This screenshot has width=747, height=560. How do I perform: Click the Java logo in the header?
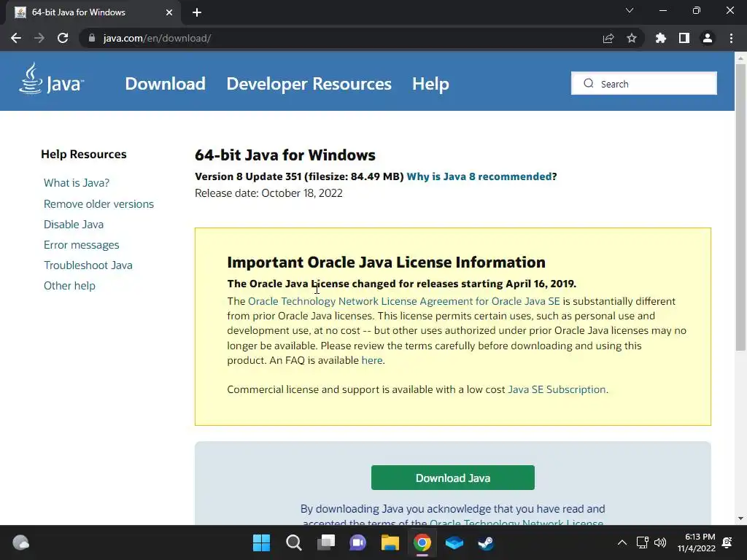coord(52,79)
